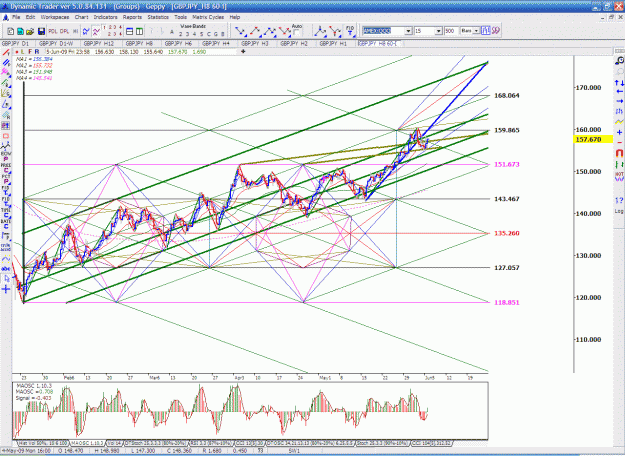Click the PDL toolbar button
The image size is (625, 456).
[x=53, y=31]
